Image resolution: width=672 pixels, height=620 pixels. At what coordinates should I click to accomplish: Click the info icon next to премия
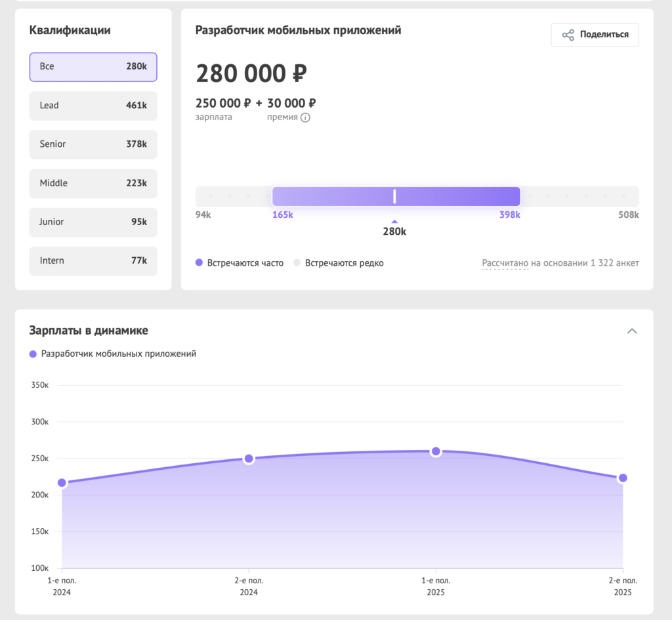point(305,117)
